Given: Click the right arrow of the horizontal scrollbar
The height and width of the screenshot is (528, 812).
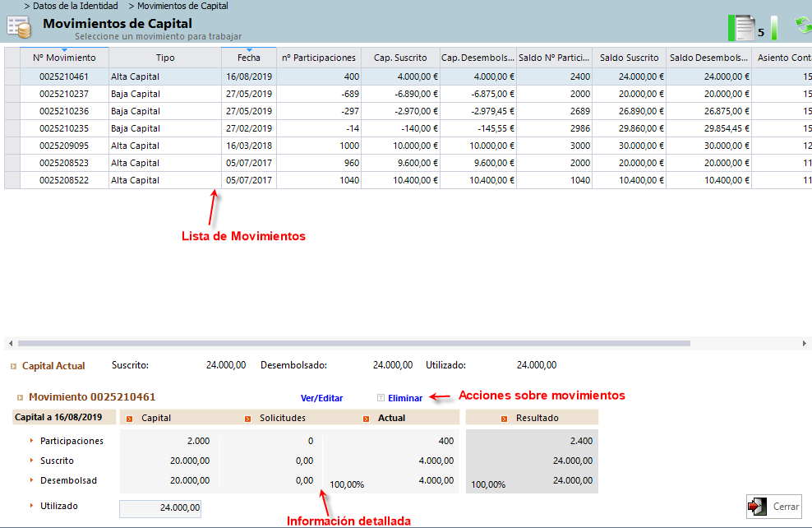Looking at the screenshot, I should click(805, 343).
